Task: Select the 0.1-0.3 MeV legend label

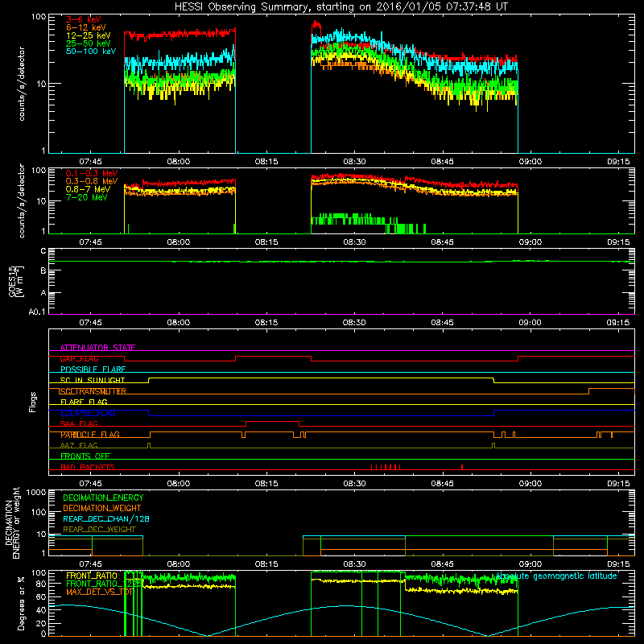Action: [92, 173]
